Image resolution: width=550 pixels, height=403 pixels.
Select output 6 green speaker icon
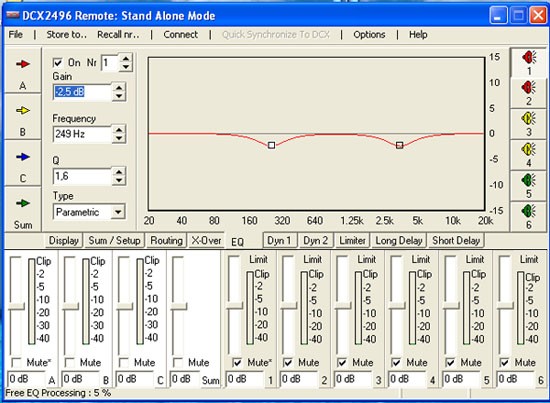pyautogui.click(x=529, y=211)
